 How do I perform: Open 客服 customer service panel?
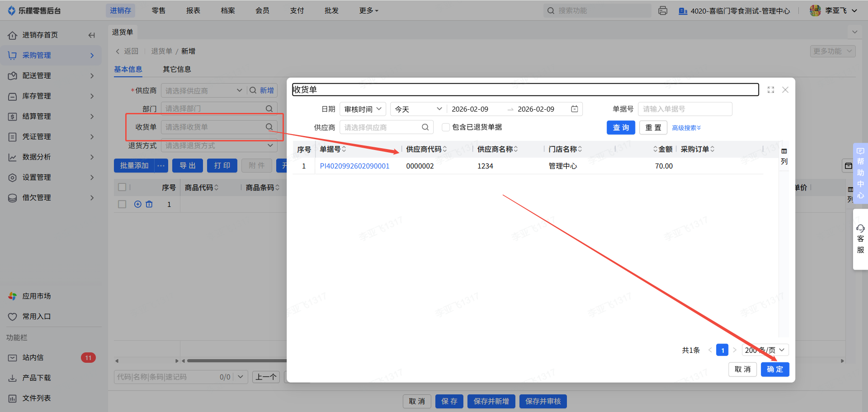tap(860, 239)
